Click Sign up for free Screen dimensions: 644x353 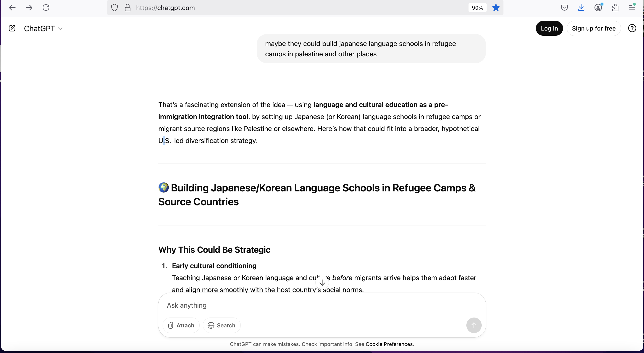[x=594, y=28]
